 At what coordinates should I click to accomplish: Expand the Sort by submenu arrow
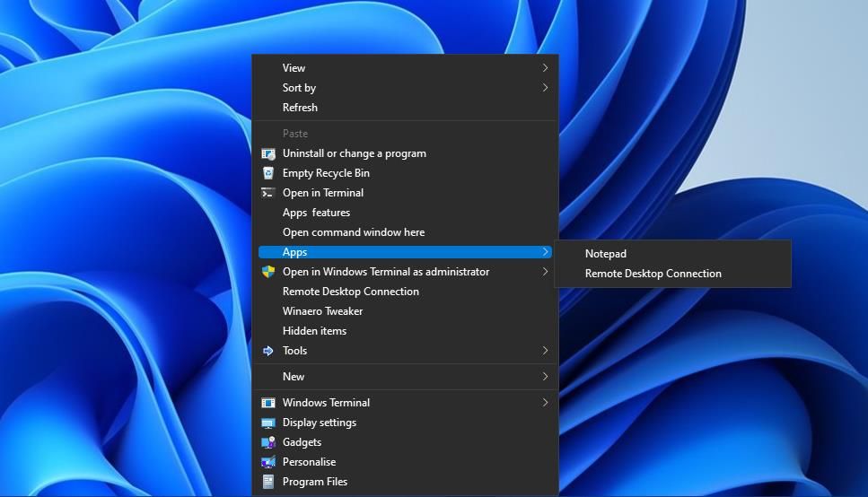[545, 88]
